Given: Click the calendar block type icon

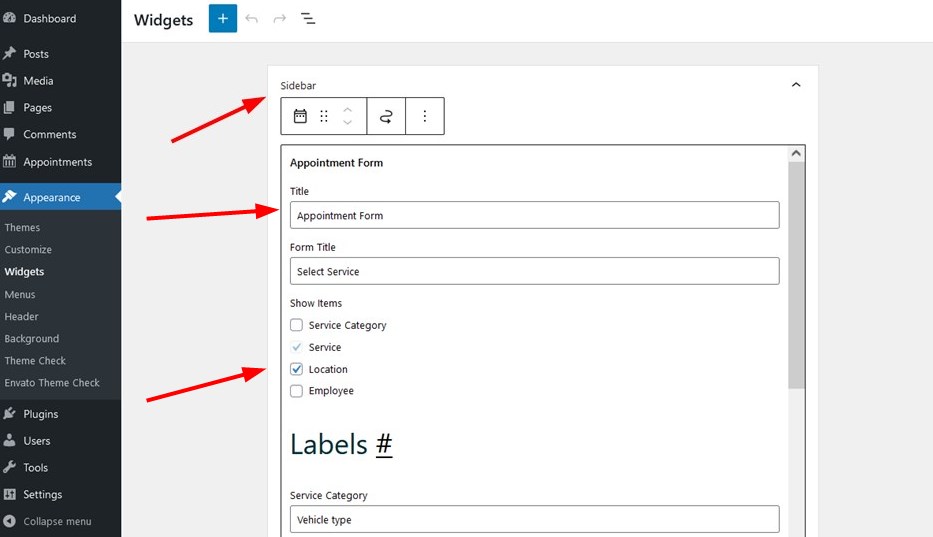Looking at the screenshot, I should click(x=300, y=116).
